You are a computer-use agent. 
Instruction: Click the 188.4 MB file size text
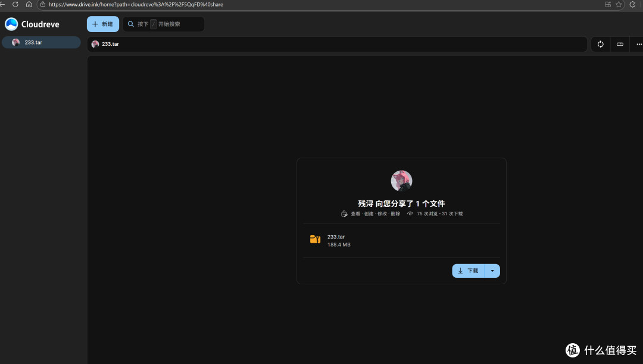point(339,244)
